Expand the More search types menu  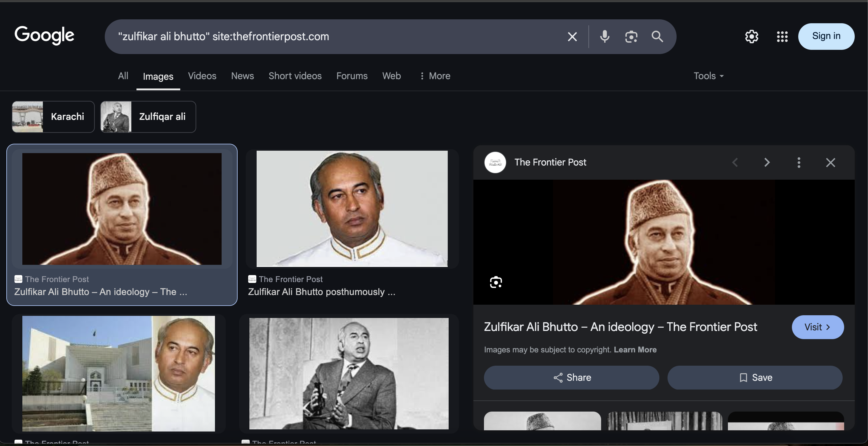[x=435, y=76]
